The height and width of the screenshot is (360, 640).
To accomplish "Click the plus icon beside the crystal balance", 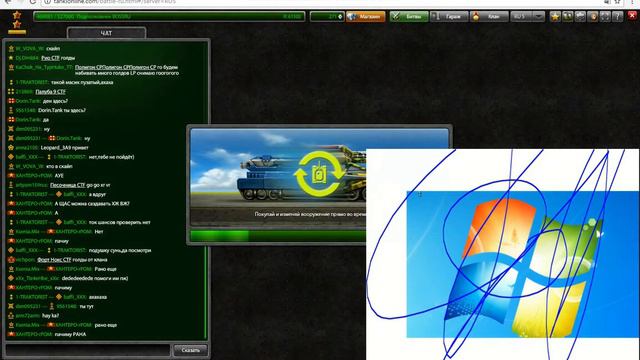I will [340, 17].
